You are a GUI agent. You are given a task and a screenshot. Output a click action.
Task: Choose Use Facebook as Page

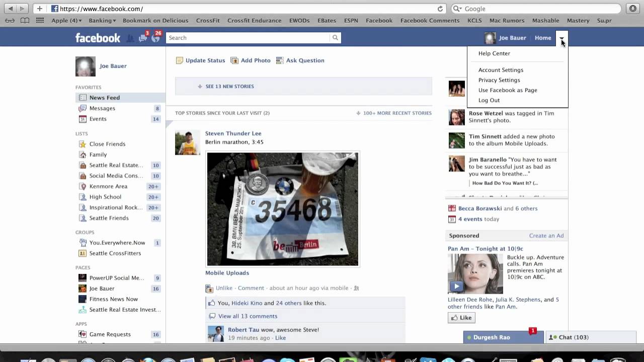[x=508, y=90]
